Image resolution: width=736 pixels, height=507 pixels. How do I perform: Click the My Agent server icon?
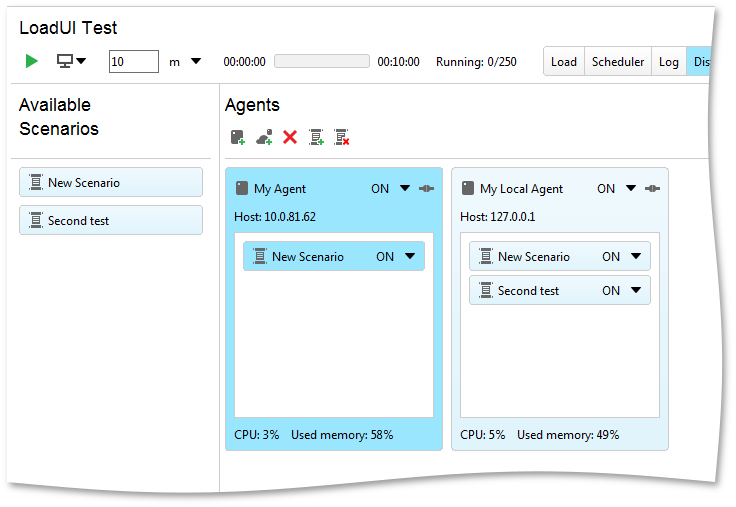click(x=242, y=188)
